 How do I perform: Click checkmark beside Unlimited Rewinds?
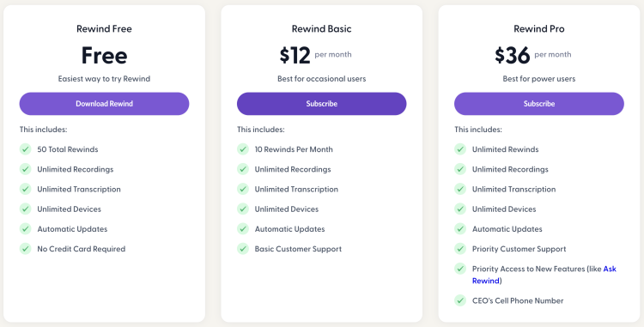(460, 149)
